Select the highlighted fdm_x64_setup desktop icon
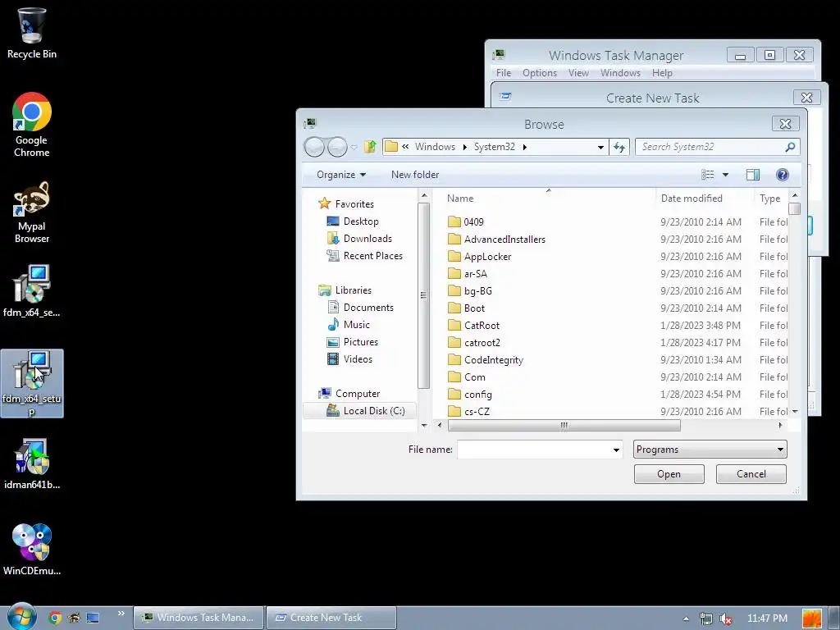Viewport: 840px width, 630px height. click(32, 384)
